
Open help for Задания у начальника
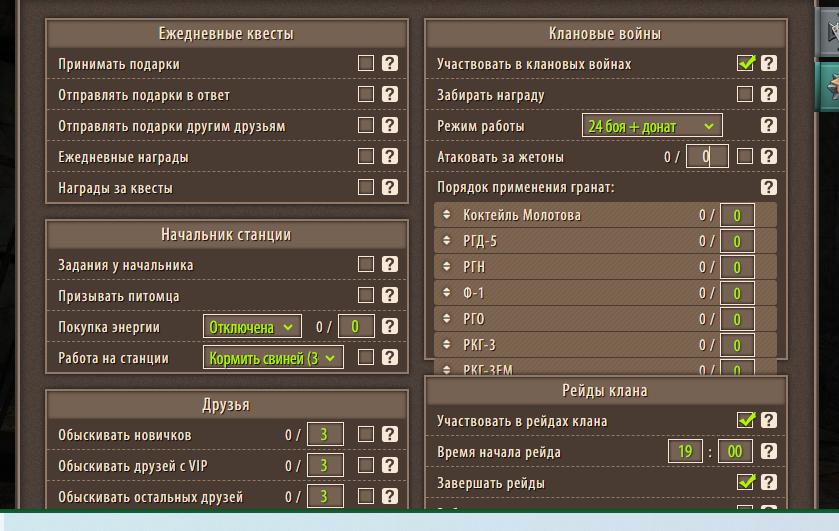390,264
